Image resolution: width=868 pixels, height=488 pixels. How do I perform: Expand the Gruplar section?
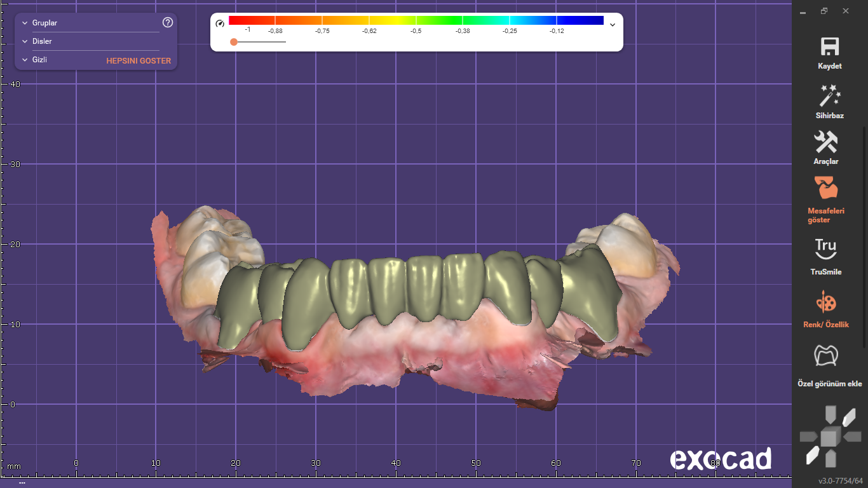pos(25,23)
